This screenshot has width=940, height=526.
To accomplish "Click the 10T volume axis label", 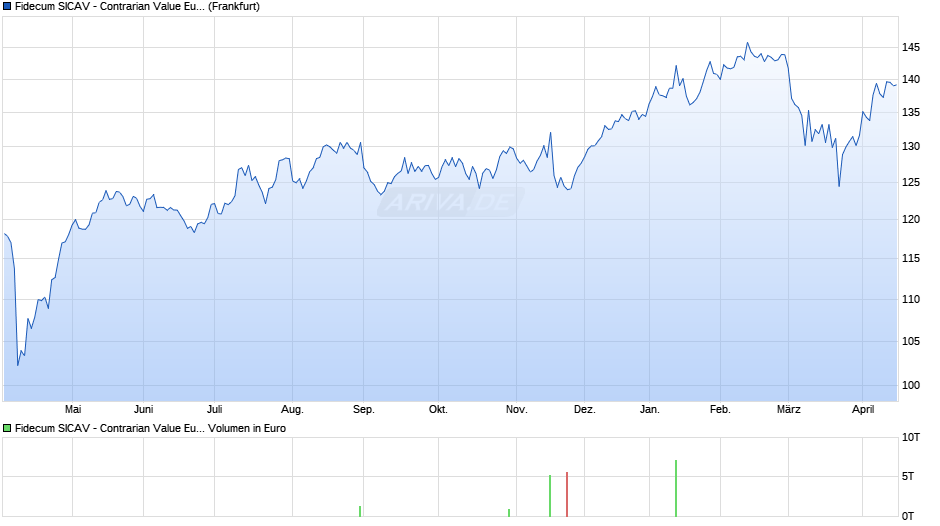I will pos(911,437).
